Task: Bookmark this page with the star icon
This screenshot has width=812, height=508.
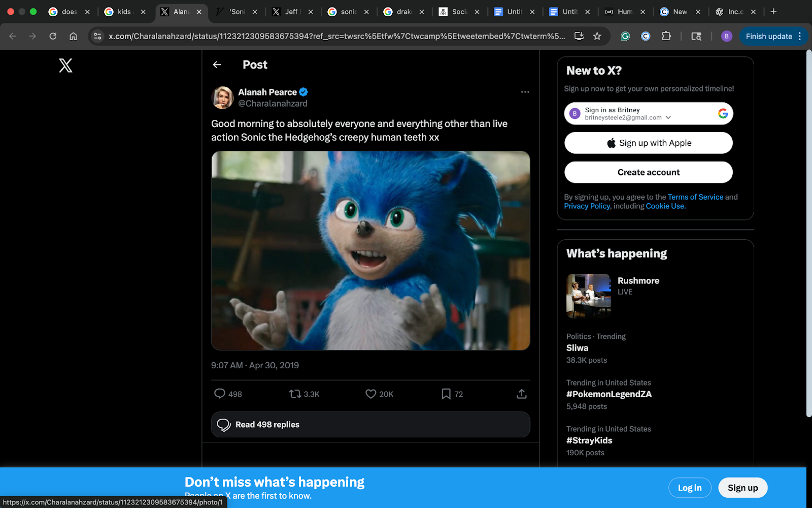Action: 597,36
